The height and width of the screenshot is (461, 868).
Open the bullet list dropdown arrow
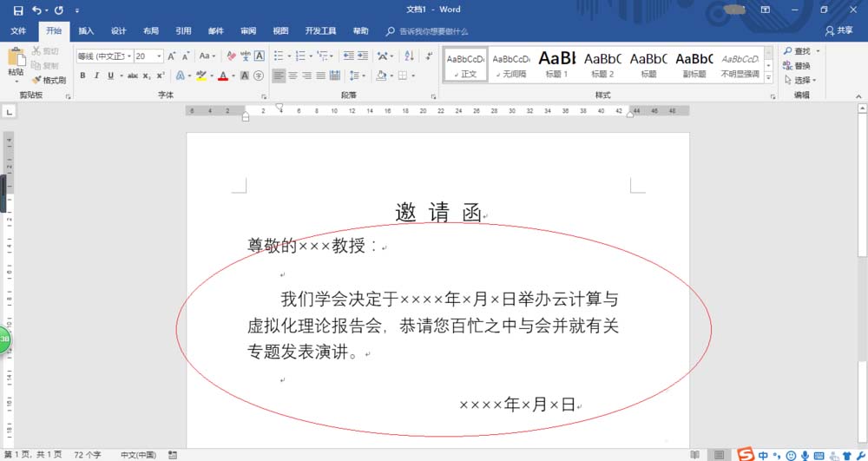point(289,56)
